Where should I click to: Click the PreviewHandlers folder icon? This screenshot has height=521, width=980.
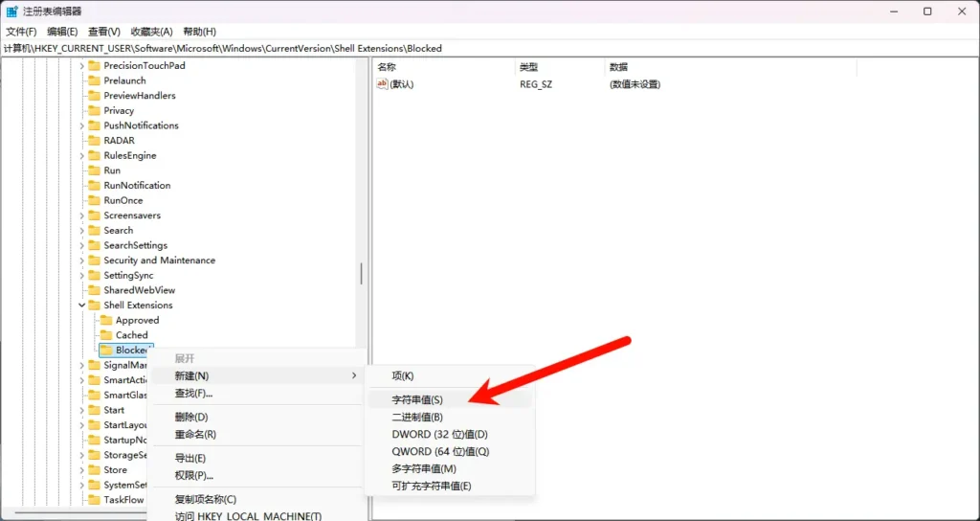tap(94, 96)
